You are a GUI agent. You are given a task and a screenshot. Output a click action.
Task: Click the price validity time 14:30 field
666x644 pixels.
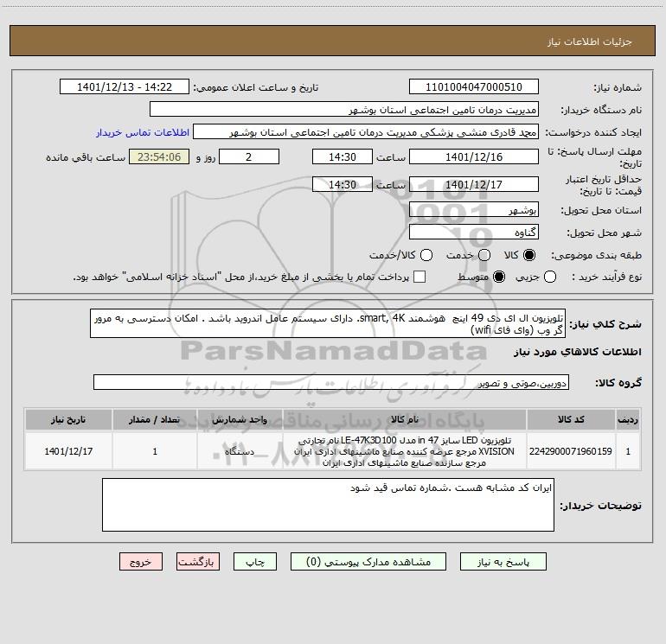343,184
